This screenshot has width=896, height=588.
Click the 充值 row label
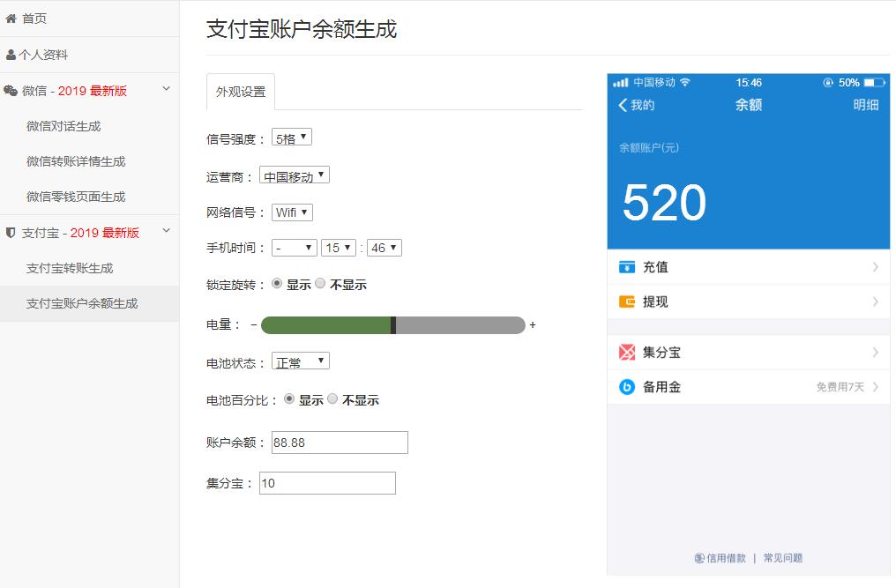pyautogui.click(x=655, y=267)
